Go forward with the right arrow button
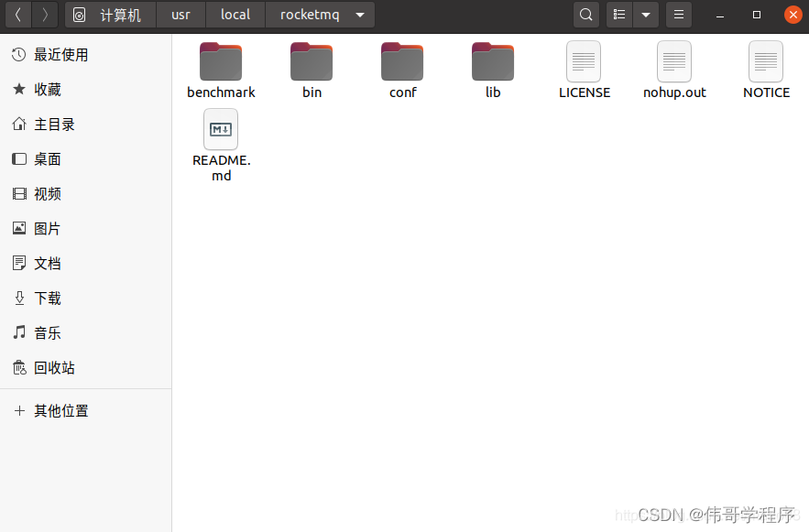The width and height of the screenshot is (809, 532). [45, 15]
